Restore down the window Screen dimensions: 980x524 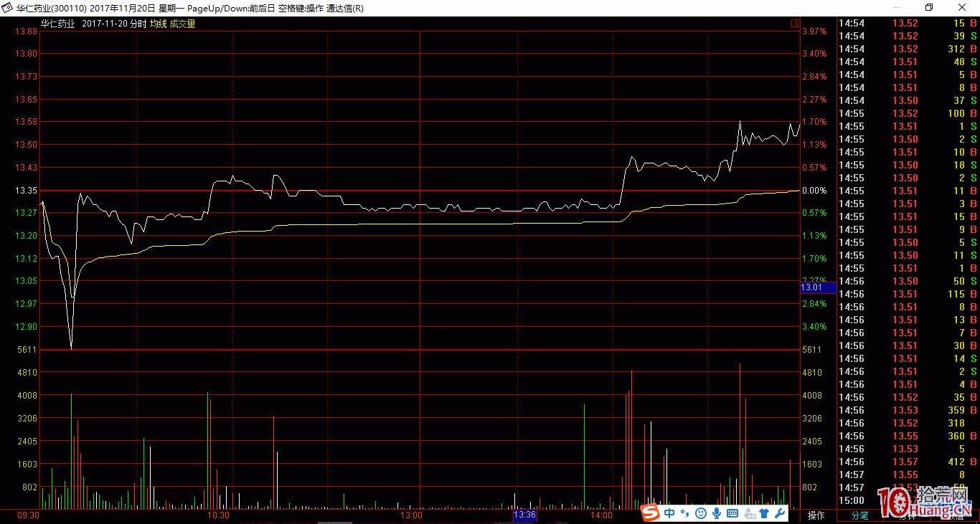(x=929, y=8)
